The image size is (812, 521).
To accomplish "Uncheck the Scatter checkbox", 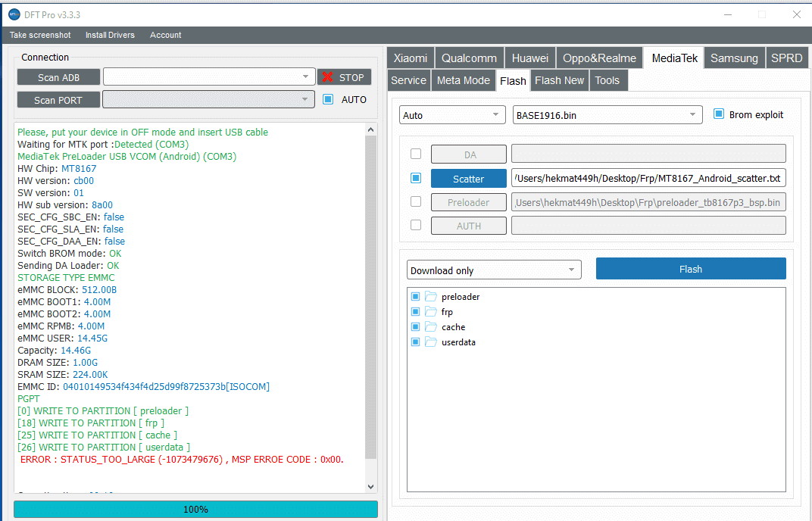I will (x=416, y=178).
